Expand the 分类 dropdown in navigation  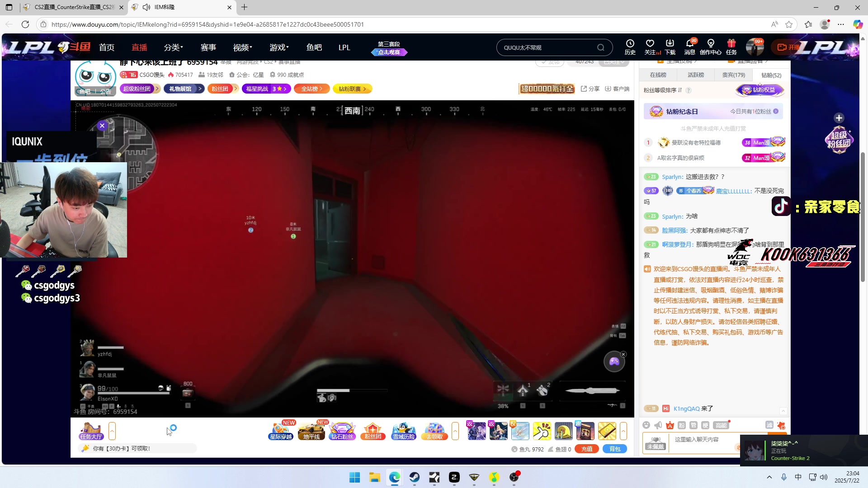point(173,47)
